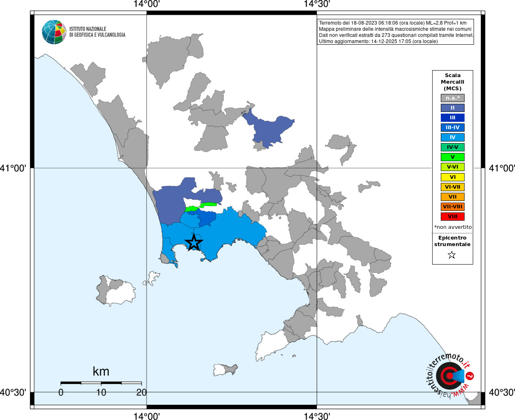Viewport: 515px width, 420px height.
Task: Click the Ischia island on the map
Action: click(116, 290)
